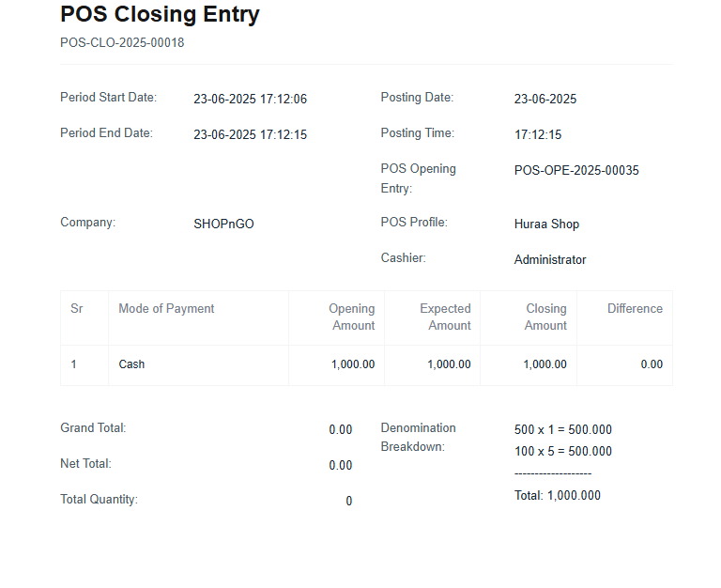
Task: Click the Closing Amount column header
Action: tap(545, 317)
